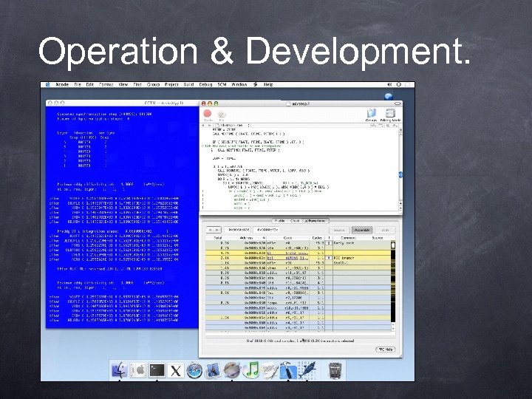Click the back/forward navigation in Shark
This screenshot has width=532, height=399.
coord(214,230)
